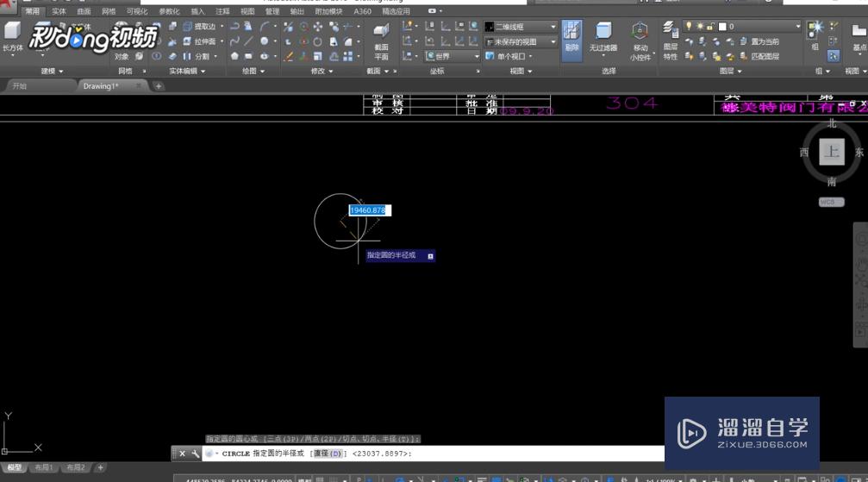
Task: Click the 置为当前 button
Action: tap(759, 41)
